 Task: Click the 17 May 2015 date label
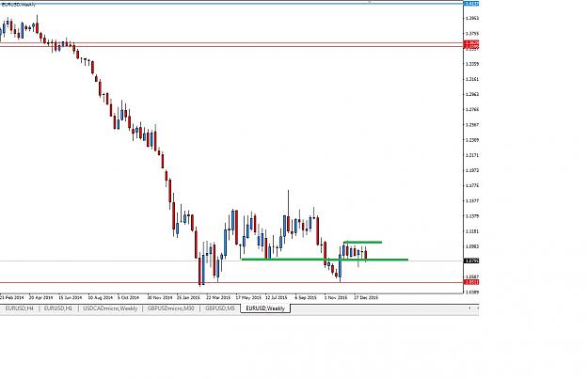[248, 298]
